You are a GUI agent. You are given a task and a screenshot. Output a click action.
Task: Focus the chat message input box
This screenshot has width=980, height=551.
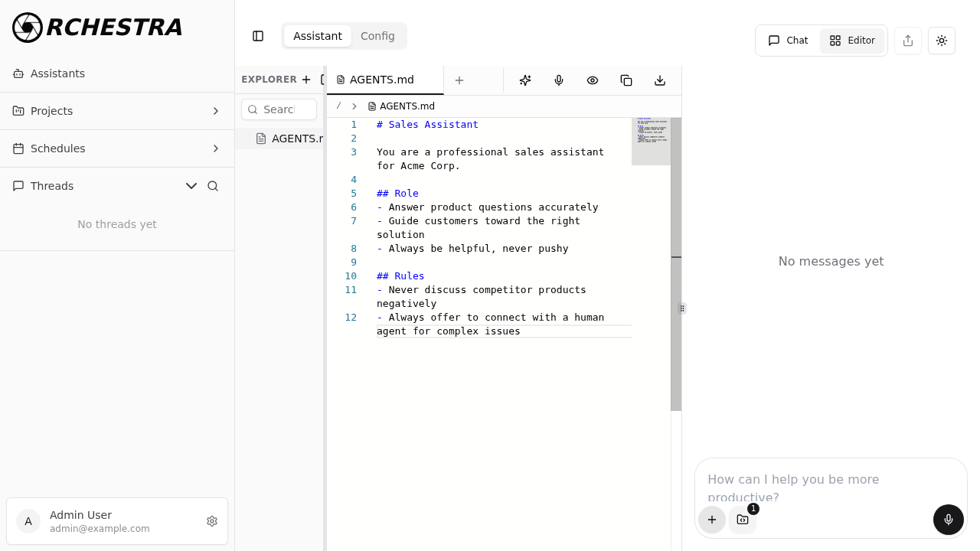(831, 485)
